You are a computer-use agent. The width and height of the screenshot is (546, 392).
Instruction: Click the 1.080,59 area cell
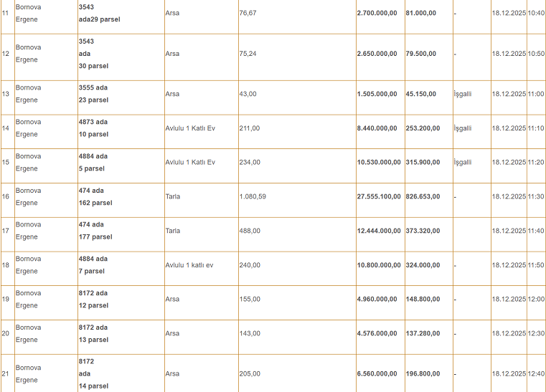tap(253, 196)
